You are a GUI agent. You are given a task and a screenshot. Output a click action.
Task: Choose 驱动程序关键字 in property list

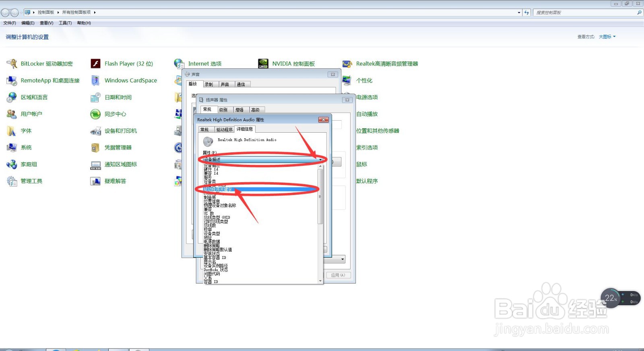click(x=260, y=189)
